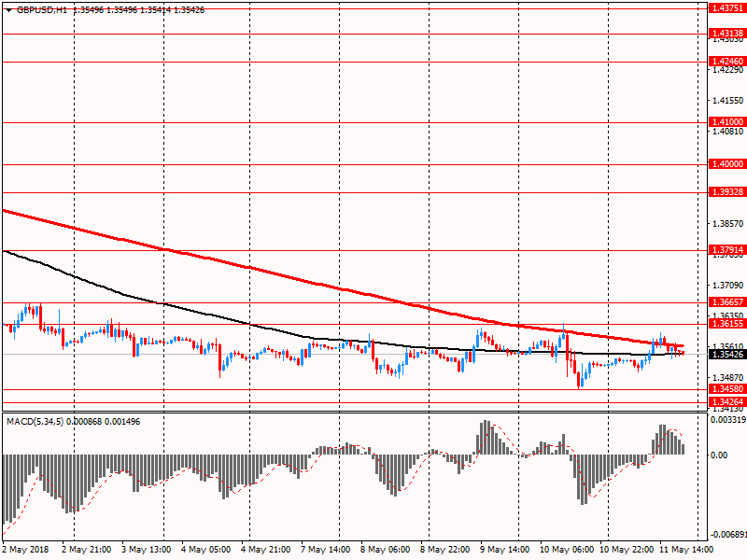Screen dimensions: 747x560
Task: Click the 1.42460 red price level label
Action: (x=727, y=62)
